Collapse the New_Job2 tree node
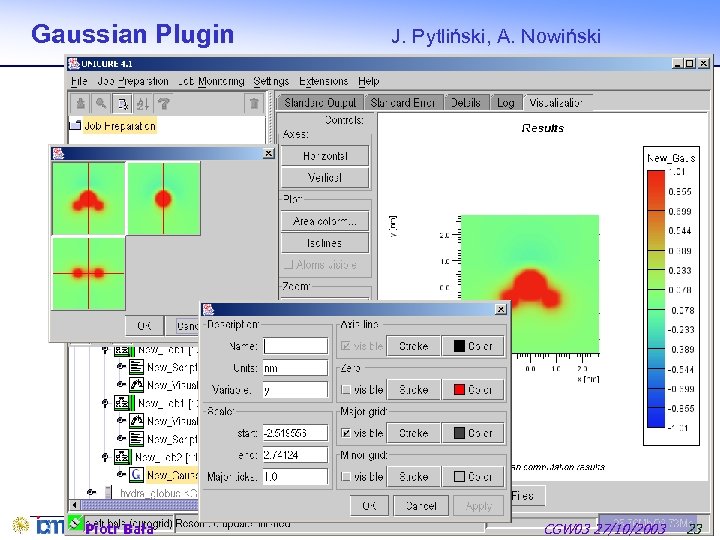The height and width of the screenshot is (540, 720). [105, 457]
